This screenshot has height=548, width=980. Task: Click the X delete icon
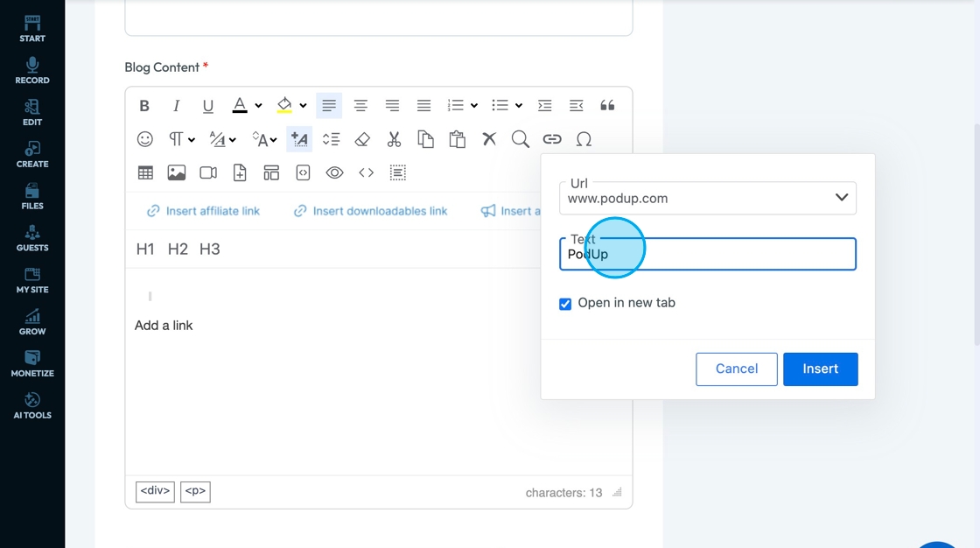pyautogui.click(x=489, y=139)
